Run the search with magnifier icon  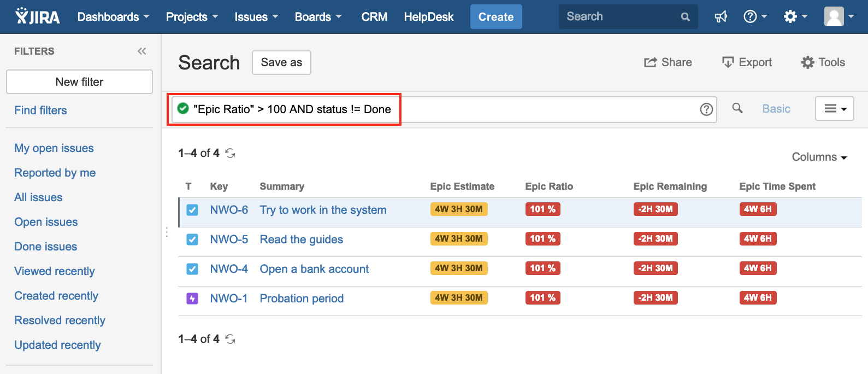pyautogui.click(x=737, y=108)
